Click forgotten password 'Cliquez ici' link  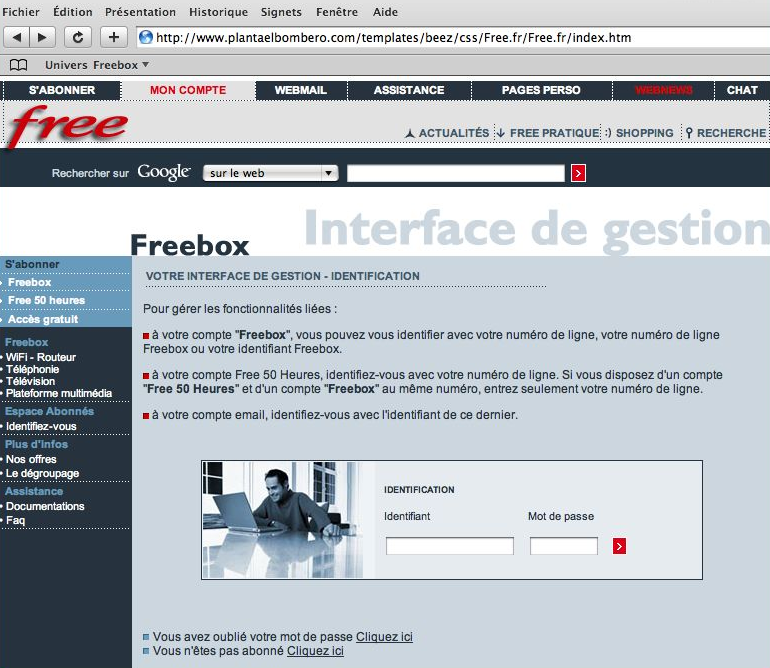[x=384, y=637]
